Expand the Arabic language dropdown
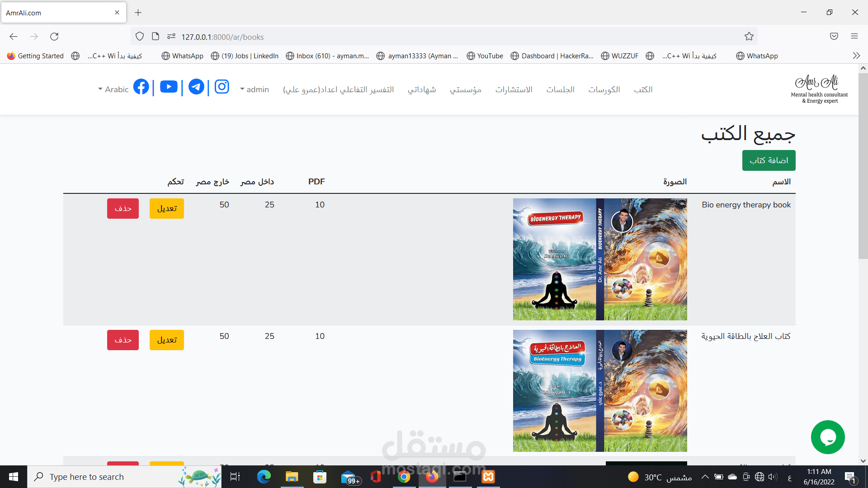868x488 pixels. [113, 89]
